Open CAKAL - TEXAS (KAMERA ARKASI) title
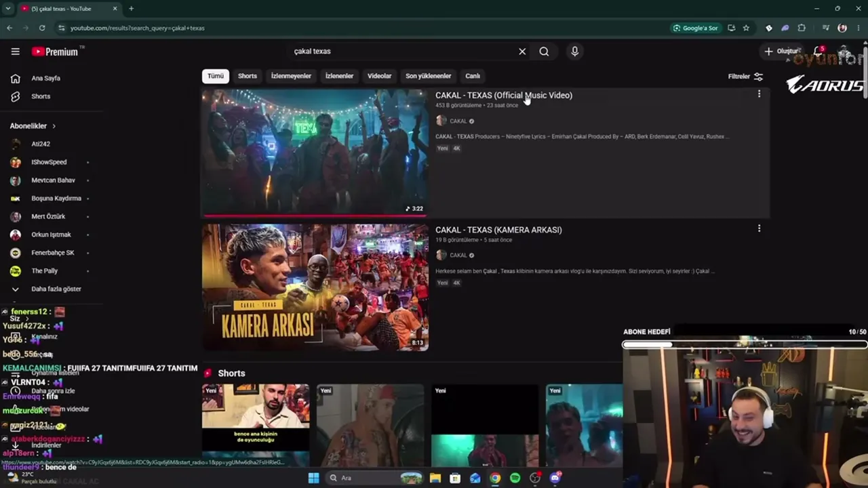Viewport: 868px width, 488px height. (x=498, y=230)
